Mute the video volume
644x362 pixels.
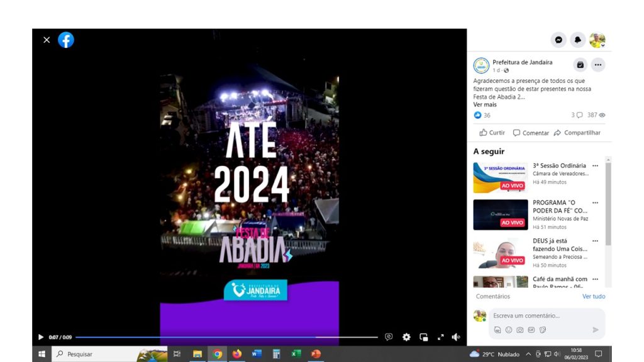(x=456, y=337)
